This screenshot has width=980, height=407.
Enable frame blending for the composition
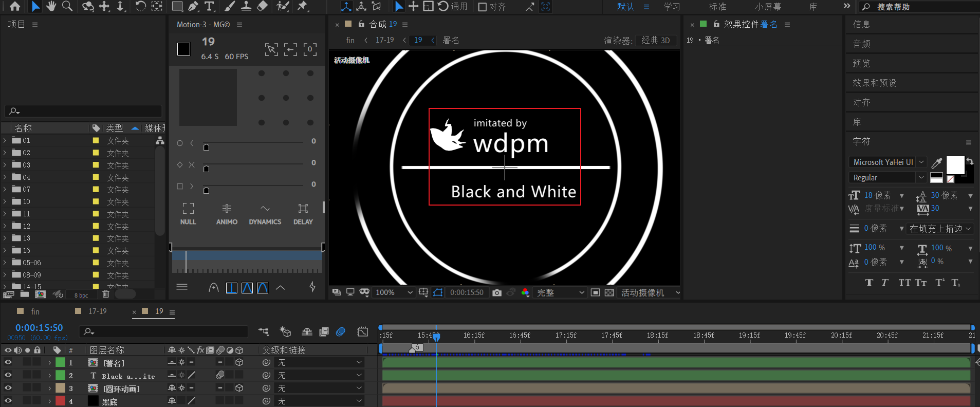324,332
